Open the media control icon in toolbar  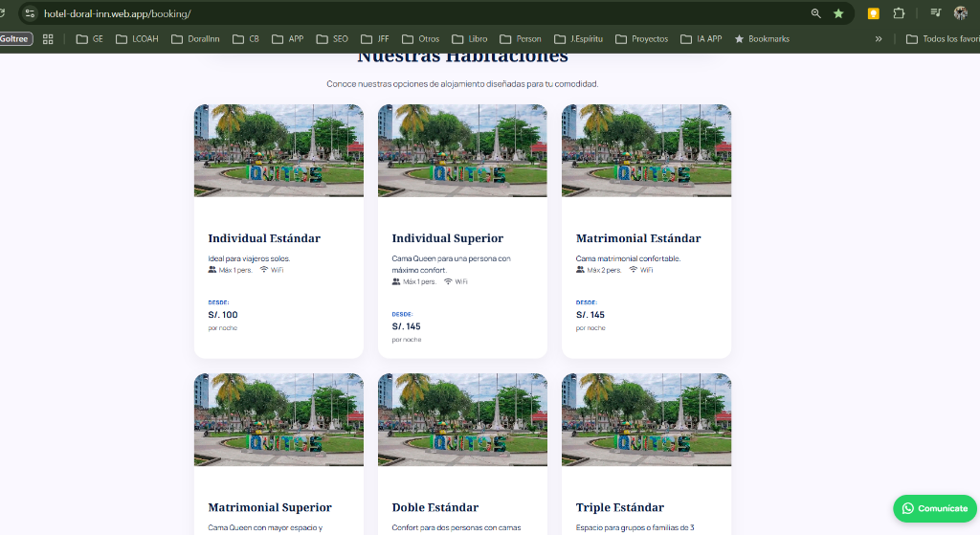[936, 13]
